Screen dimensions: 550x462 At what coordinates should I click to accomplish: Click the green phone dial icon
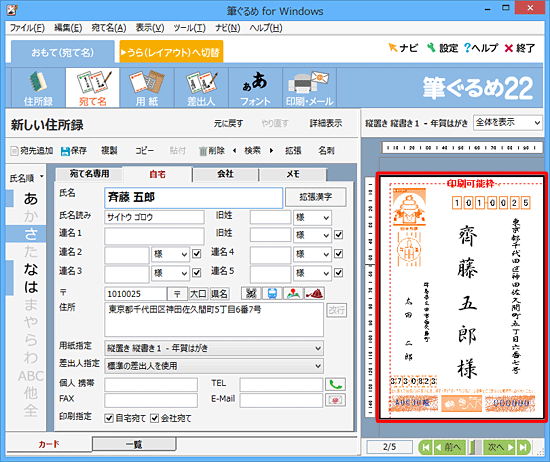pos(335,384)
